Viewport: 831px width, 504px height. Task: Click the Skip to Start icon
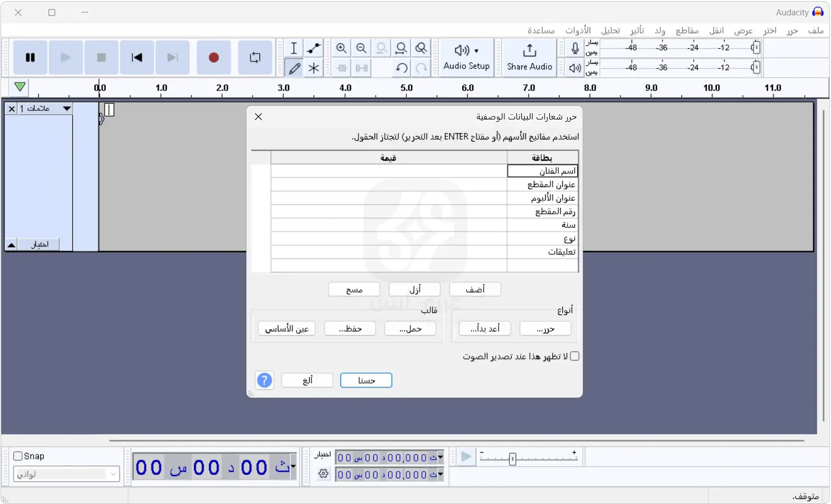pos(137,57)
